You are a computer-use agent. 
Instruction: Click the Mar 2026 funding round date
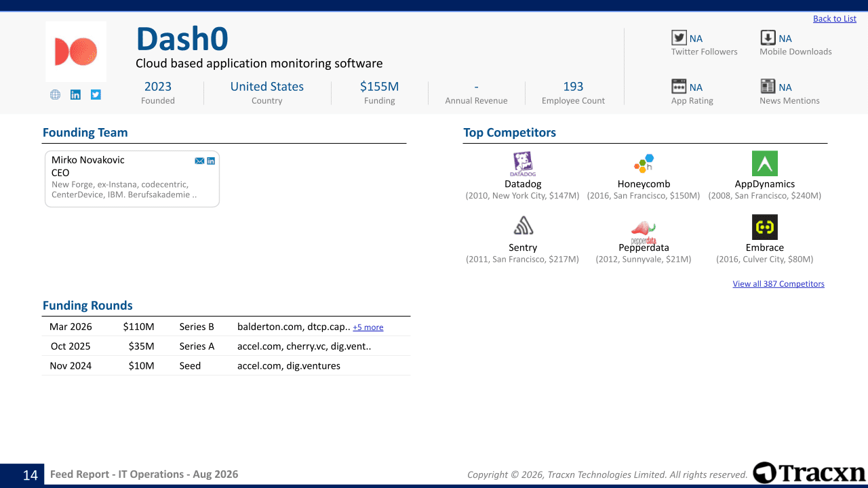(x=71, y=327)
